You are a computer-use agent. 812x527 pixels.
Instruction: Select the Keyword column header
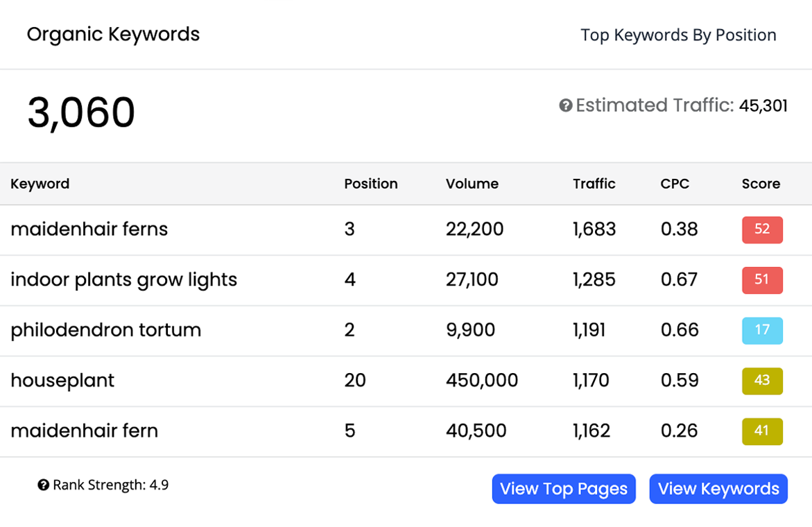click(x=40, y=184)
